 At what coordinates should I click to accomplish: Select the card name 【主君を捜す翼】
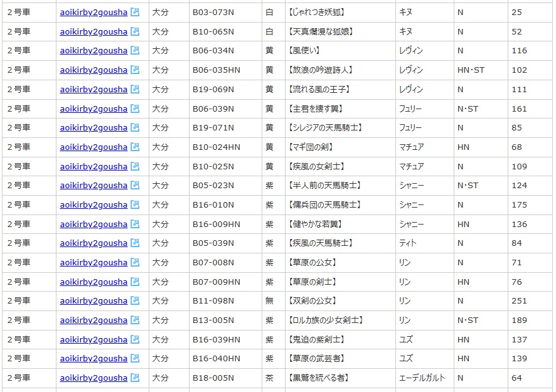pyautogui.click(x=316, y=109)
